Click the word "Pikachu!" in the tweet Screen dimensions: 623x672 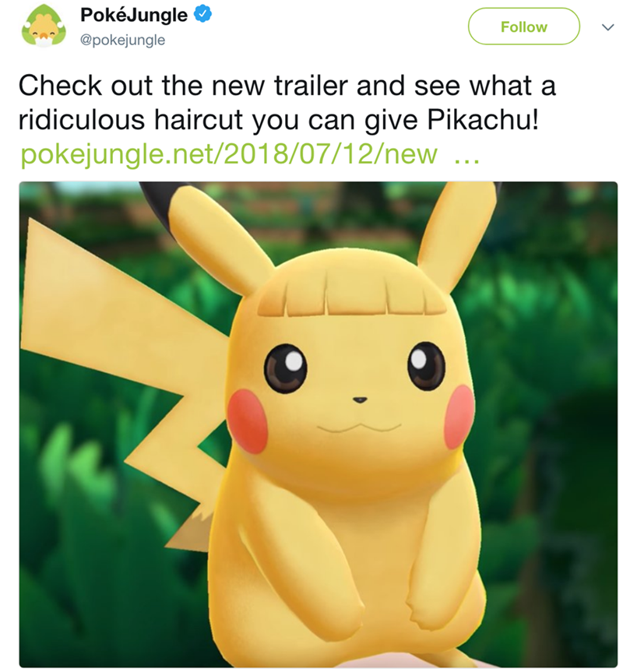483,120
